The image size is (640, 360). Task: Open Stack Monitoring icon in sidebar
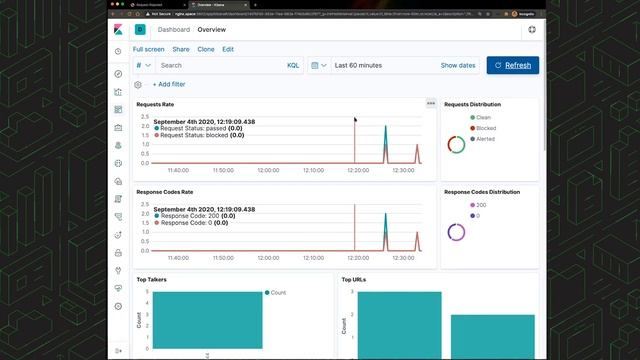pos(118,289)
